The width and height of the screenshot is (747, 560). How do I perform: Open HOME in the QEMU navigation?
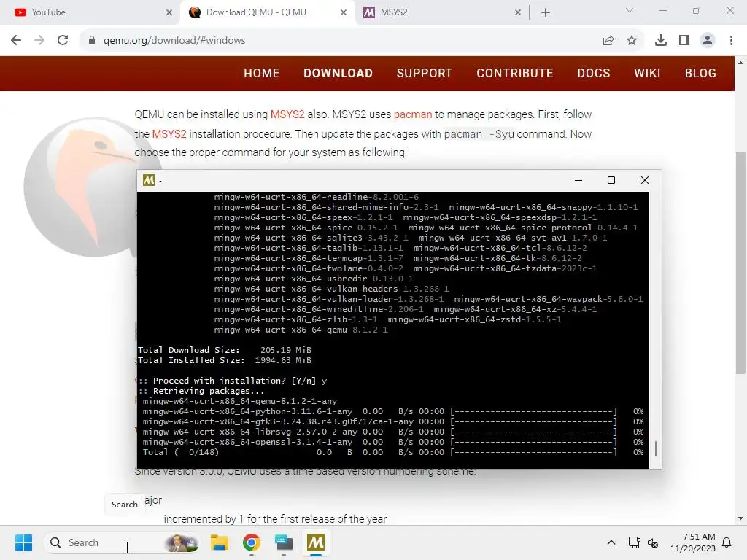(x=262, y=74)
